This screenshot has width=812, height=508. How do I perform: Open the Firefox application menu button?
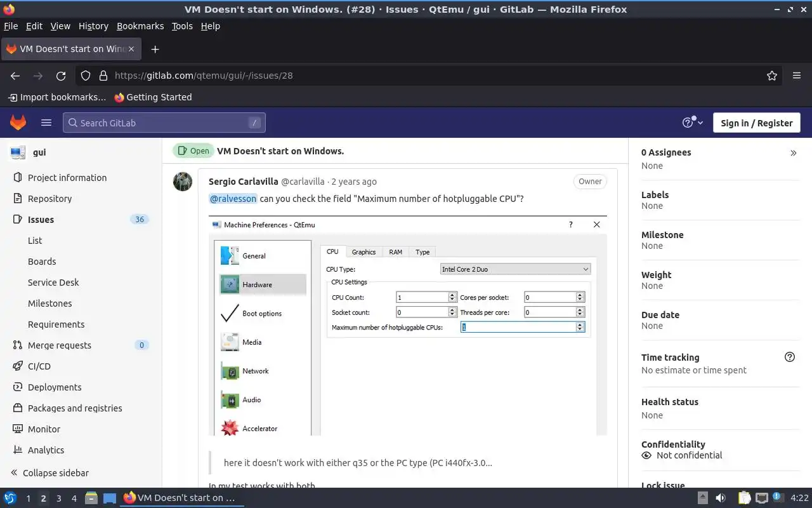pos(797,76)
